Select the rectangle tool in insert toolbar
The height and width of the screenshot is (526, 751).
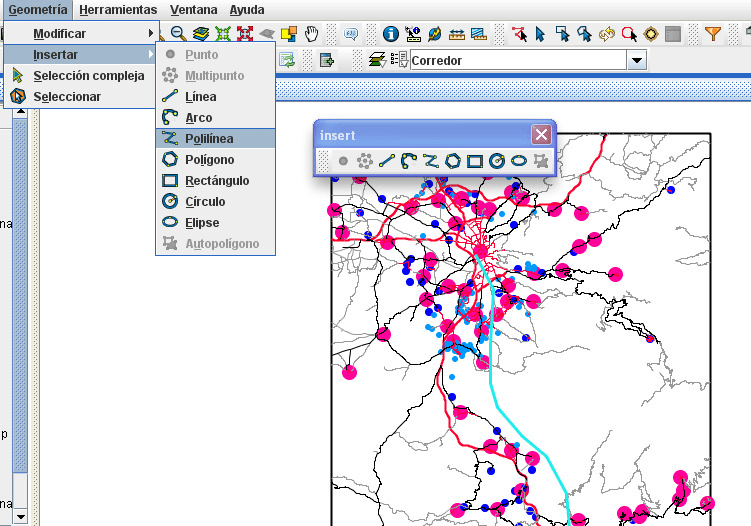tap(475, 160)
